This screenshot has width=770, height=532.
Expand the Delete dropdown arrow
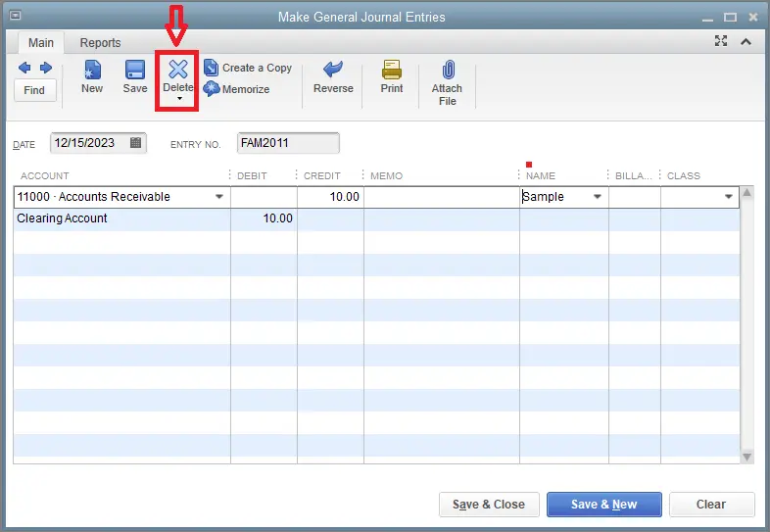click(179, 99)
